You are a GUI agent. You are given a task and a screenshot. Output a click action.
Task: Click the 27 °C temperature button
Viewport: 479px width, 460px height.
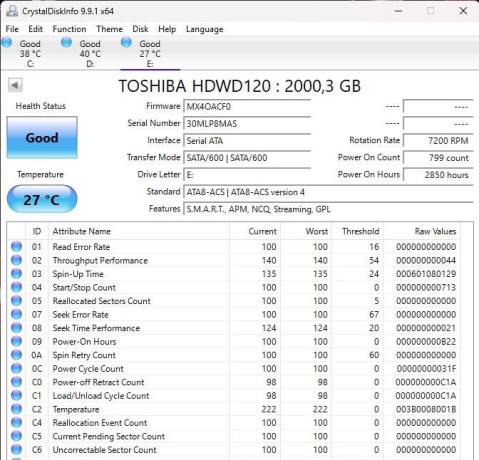(x=42, y=199)
